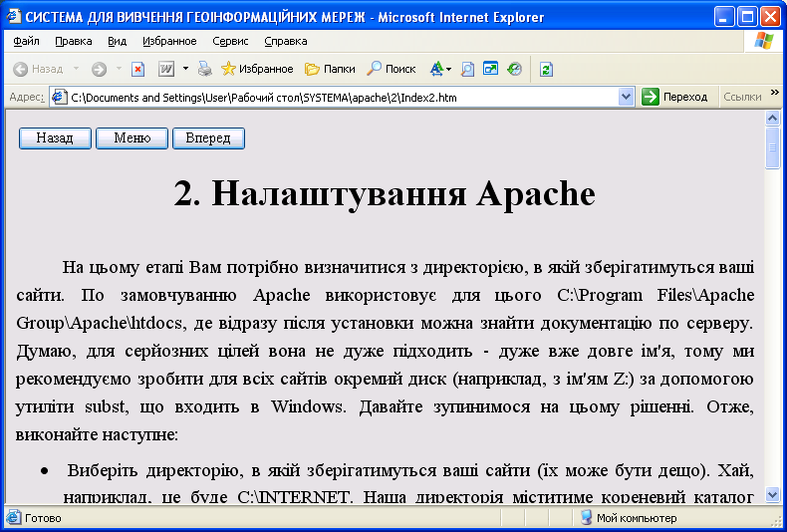787x532 pixels.
Task: Click the vertical scrollbar thumb
Action: coord(772,147)
